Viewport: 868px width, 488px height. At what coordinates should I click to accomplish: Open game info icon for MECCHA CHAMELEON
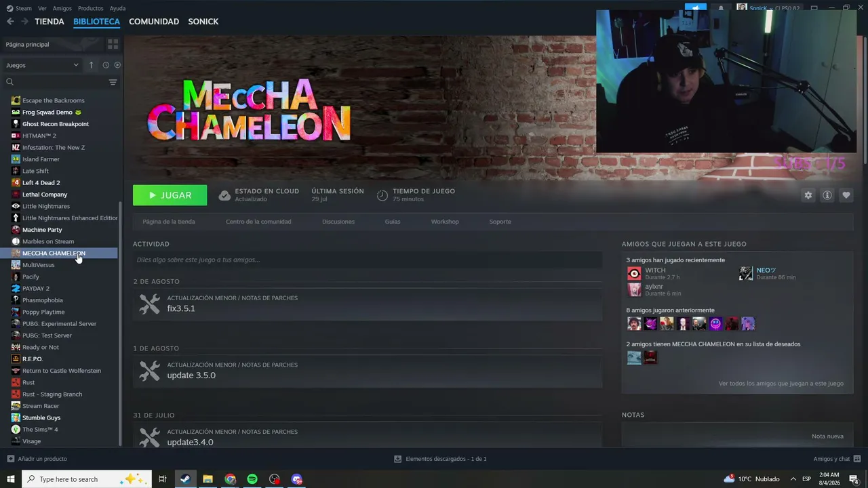(827, 195)
